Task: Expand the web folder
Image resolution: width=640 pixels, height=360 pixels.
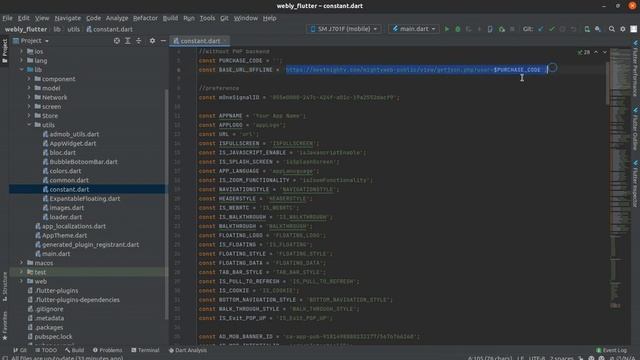Action: [22, 281]
